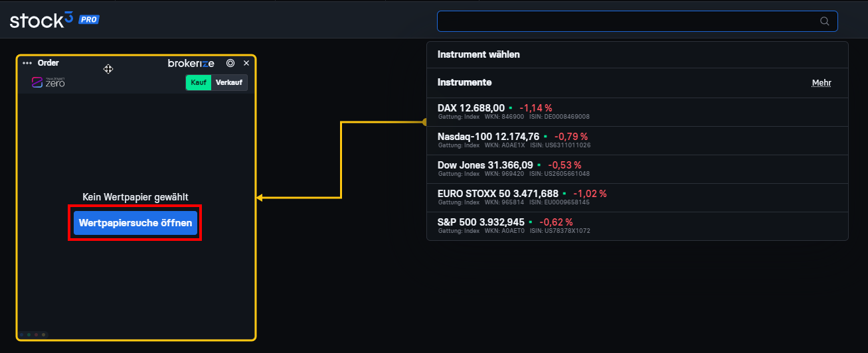Click the Dow Jones WKN 969420
Screen dimensions: 868x353
tap(503, 174)
